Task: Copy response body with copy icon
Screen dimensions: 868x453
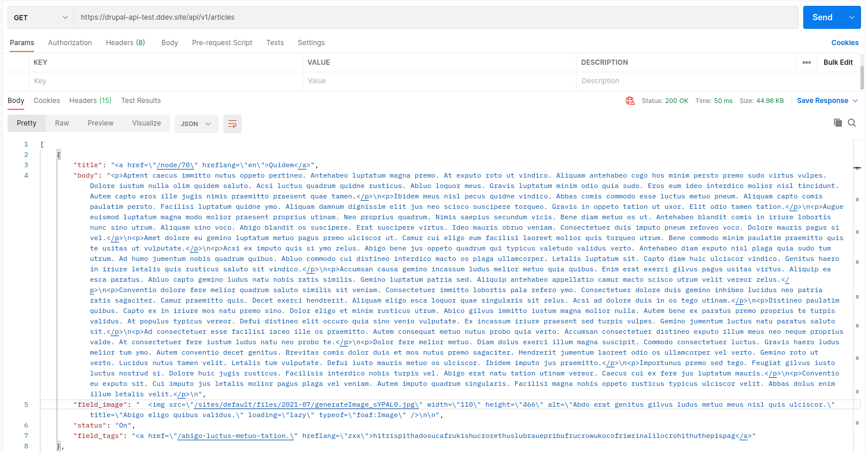Action: tap(837, 123)
